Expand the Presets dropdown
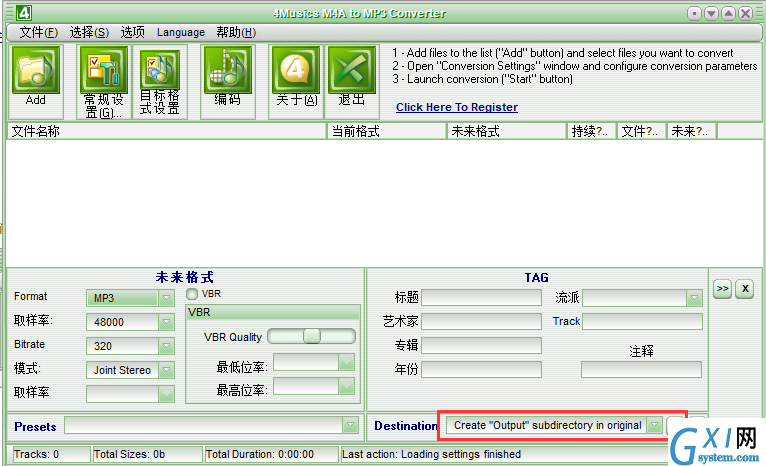 click(350, 425)
